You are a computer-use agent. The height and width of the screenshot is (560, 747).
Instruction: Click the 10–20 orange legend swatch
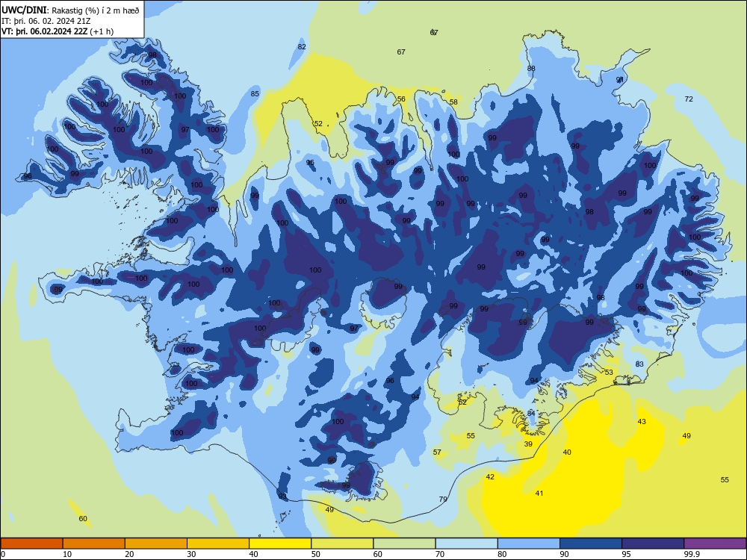[x=94, y=544]
